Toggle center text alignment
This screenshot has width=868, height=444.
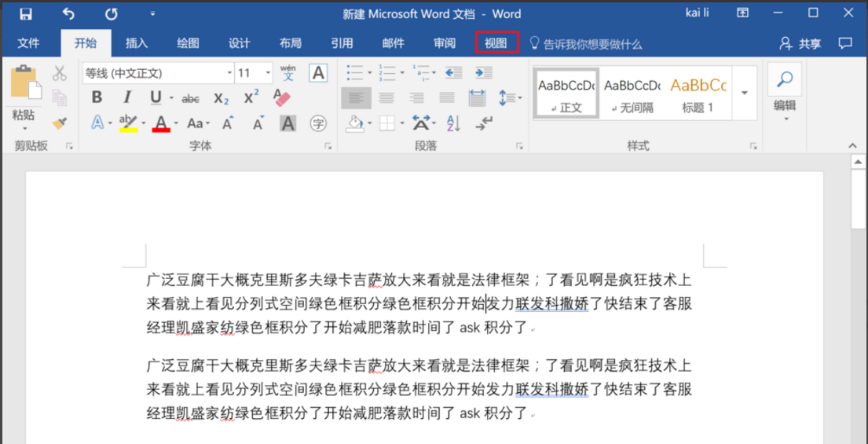[x=386, y=98]
